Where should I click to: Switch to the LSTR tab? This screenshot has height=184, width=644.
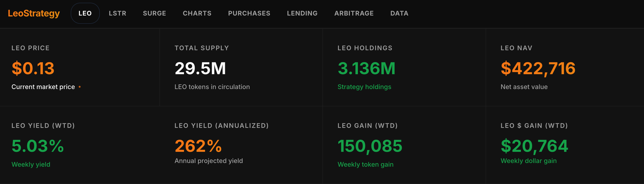click(117, 13)
